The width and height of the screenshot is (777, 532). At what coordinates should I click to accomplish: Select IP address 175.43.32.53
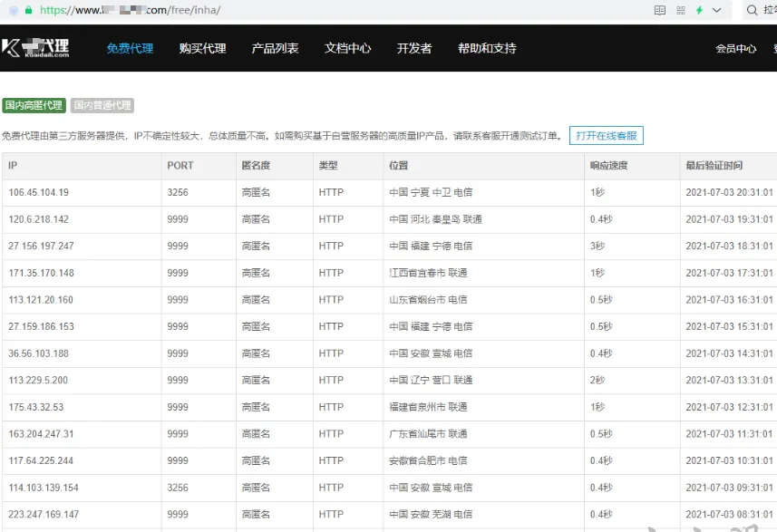pos(36,407)
